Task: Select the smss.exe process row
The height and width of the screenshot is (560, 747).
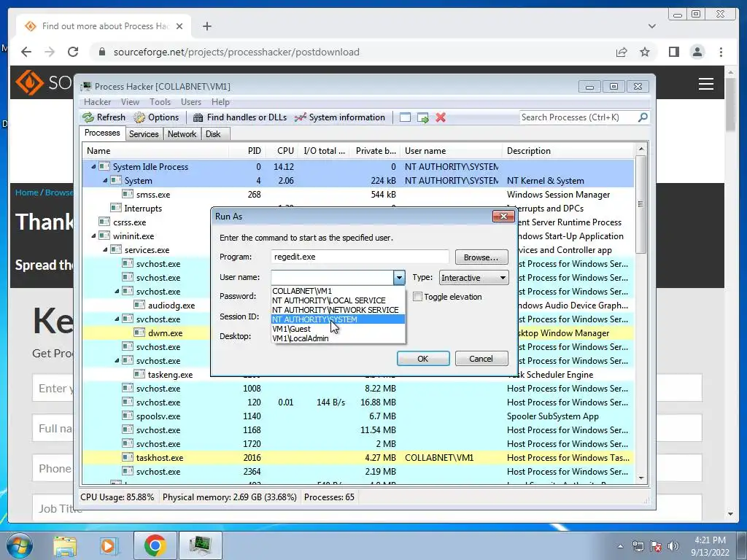Action: click(x=358, y=194)
